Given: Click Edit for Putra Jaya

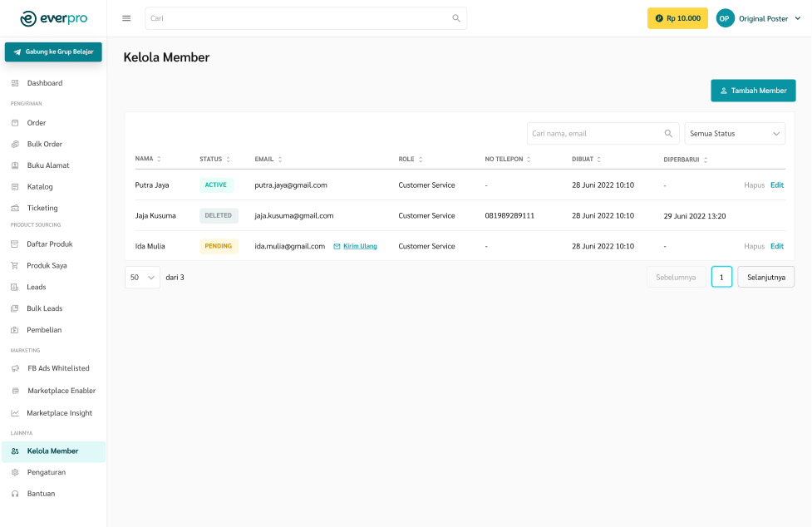Looking at the screenshot, I should coord(777,185).
